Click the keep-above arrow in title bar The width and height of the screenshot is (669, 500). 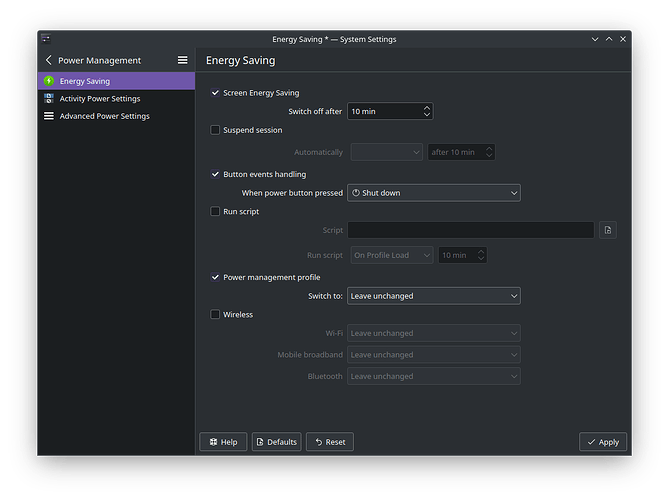[x=608, y=39]
